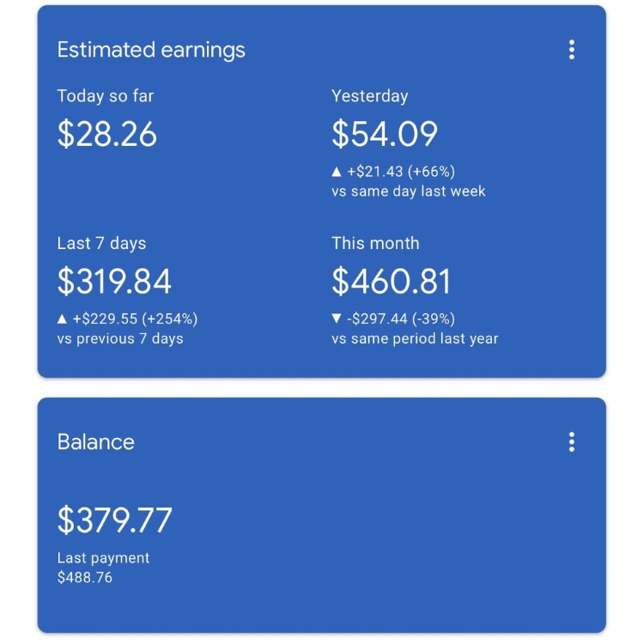Viewport: 644px width, 644px height.
Task: Open This month value $460.81
Action: click(391, 282)
